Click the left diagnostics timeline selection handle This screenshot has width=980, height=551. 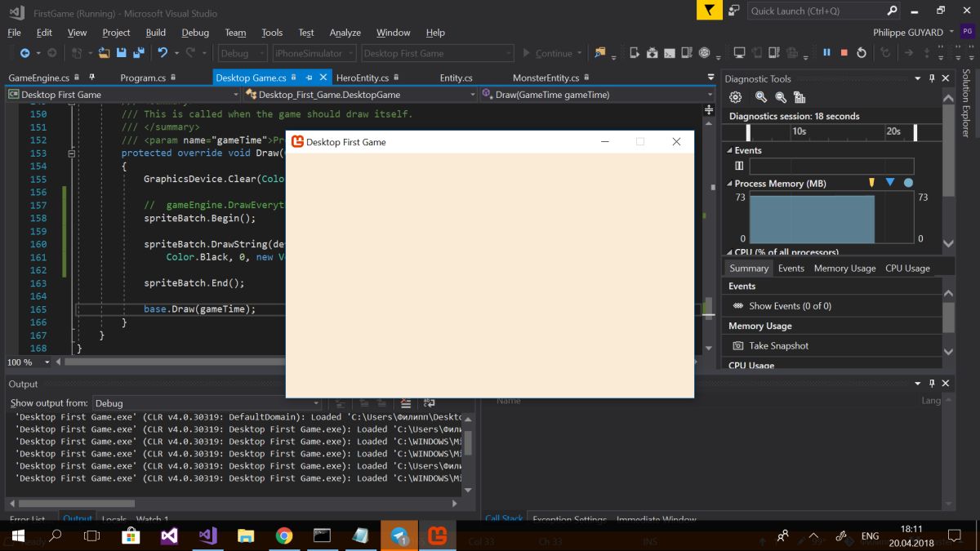tap(748, 131)
